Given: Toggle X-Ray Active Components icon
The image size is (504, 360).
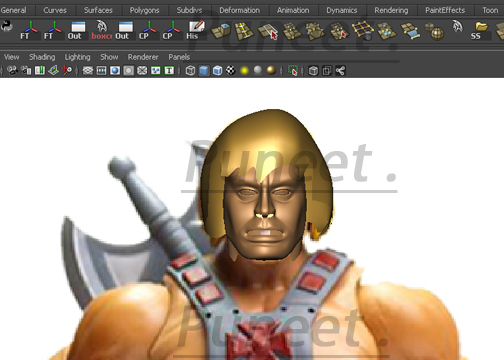Looking at the screenshot, I should tap(327, 70).
